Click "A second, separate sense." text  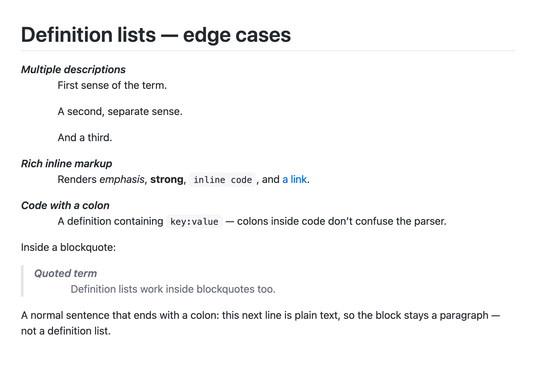pos(120,111)
